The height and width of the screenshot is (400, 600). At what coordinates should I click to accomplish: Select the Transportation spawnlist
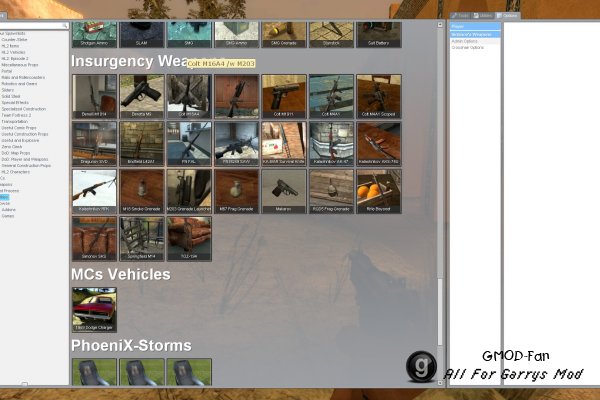pos(15,121)
